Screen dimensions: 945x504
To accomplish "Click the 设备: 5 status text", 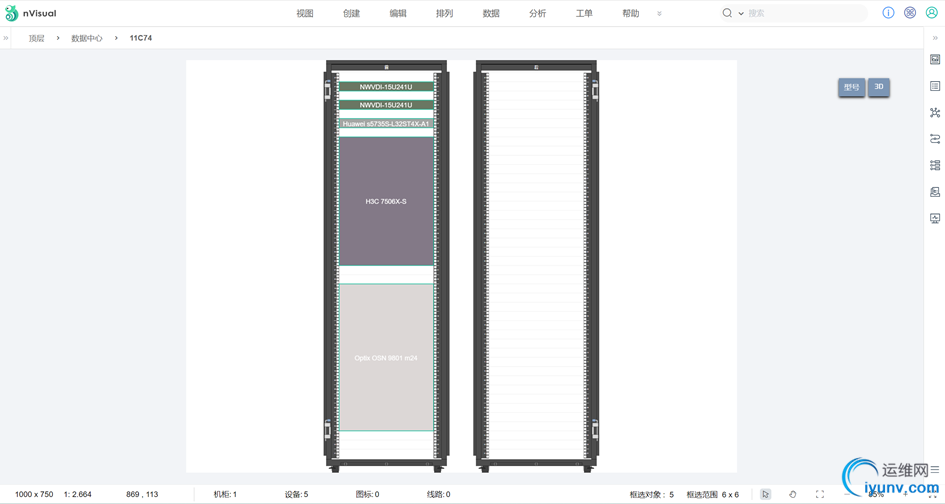I will 297,494.
